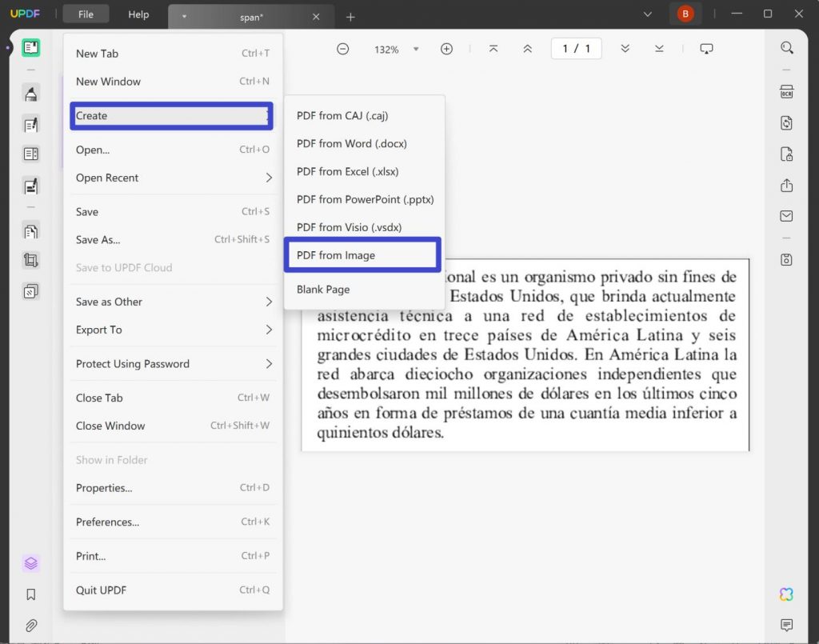The height and width of the screenshot is (644, 819).
Task: Select the Edit PDF tool
Action: point(30,125)
